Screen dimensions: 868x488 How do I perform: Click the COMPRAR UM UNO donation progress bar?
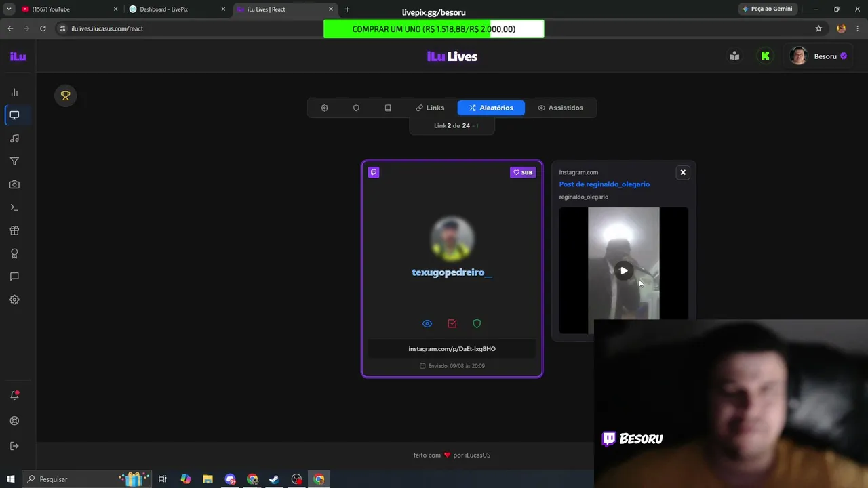[x=434, y=29]
